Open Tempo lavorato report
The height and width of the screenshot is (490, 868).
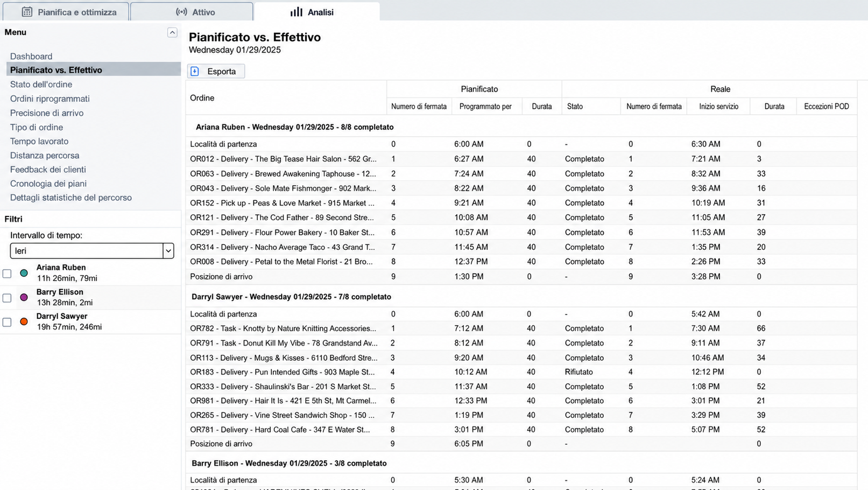pyautogui.click(x=39, y=141)
